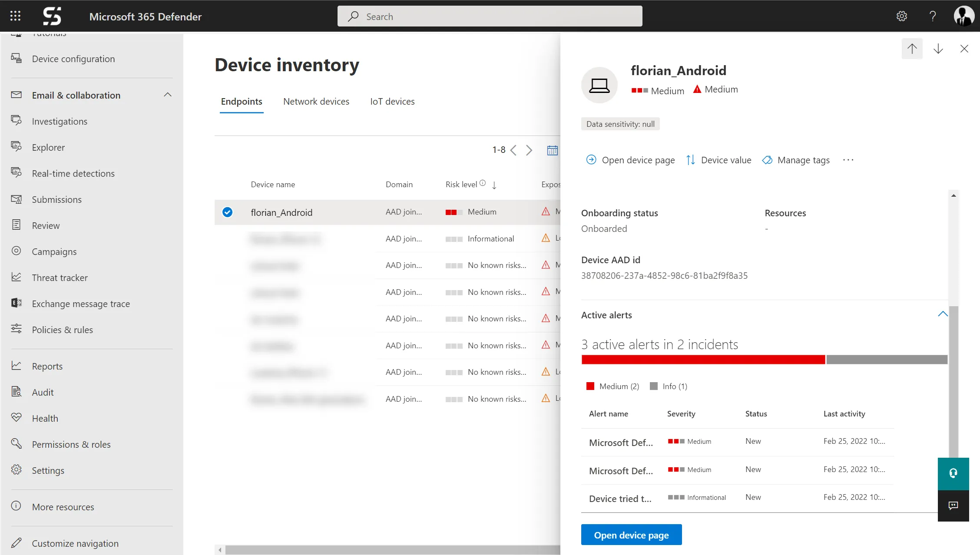Click the Severity column header in alerts
Image resolution: width=980 pixels, height=555 pixels.
[x=681, y=413]
